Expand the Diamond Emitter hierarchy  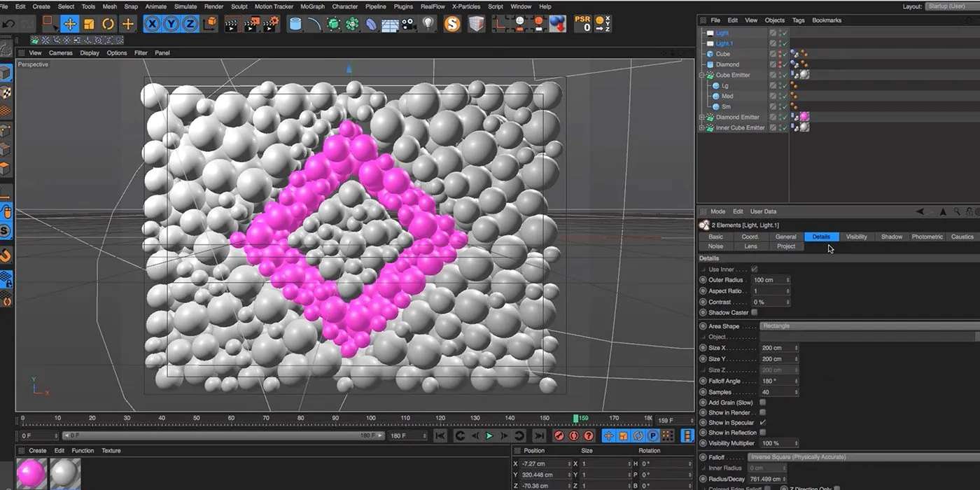tap(700, 117)
